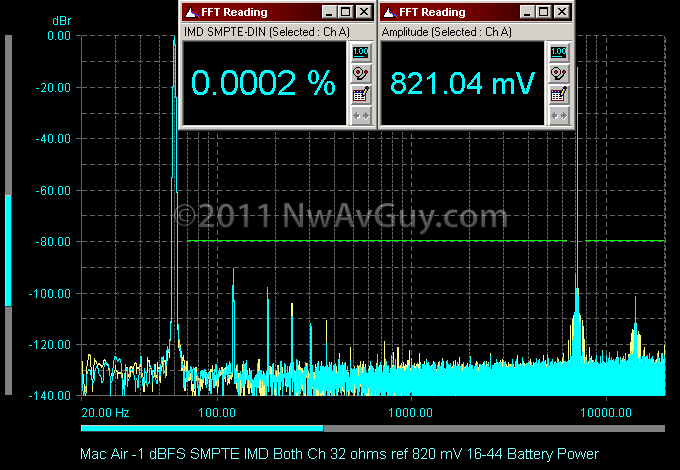The image size is (680, 470).
Task: Click the -20.00 level axis label
Action: (x=53, y=88)
